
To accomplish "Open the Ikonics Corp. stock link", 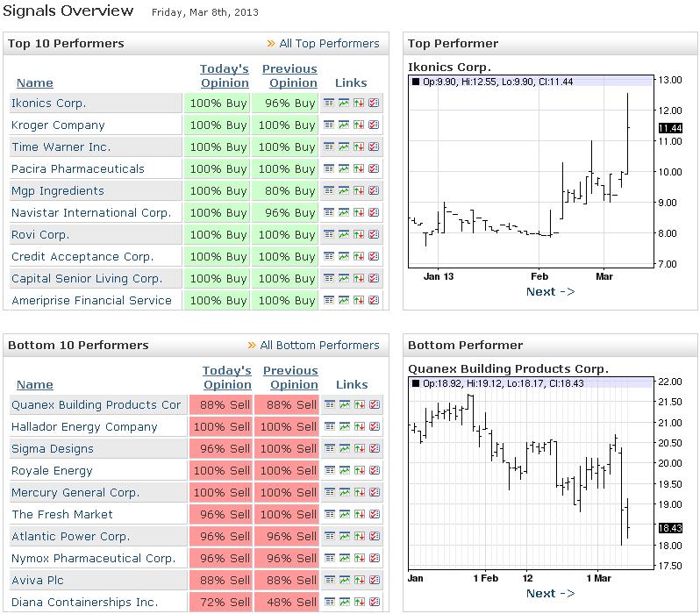I will coord(48,104).
